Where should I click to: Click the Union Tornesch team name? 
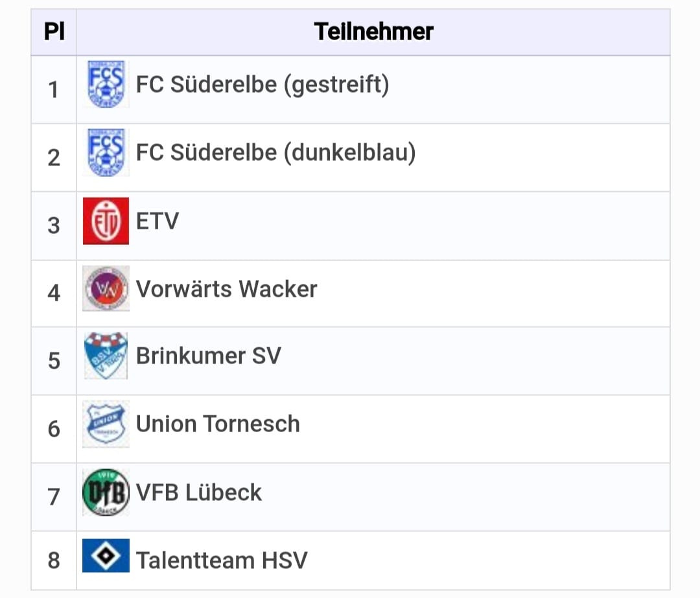coord(218,424)
